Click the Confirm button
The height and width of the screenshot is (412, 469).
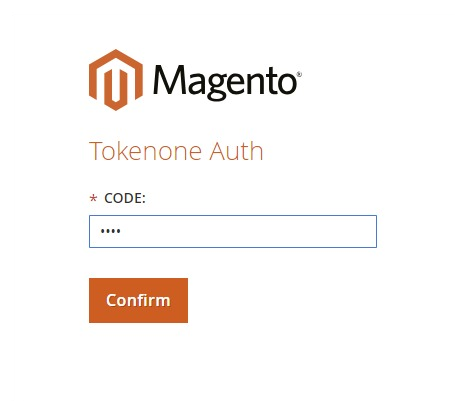[138, 300]
